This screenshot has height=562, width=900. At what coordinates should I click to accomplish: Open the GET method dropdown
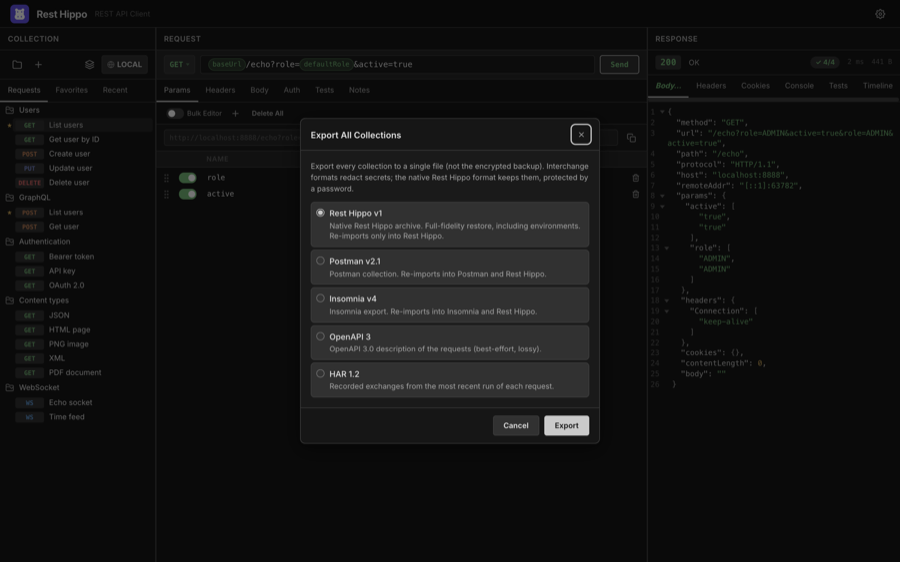(179, 64)
